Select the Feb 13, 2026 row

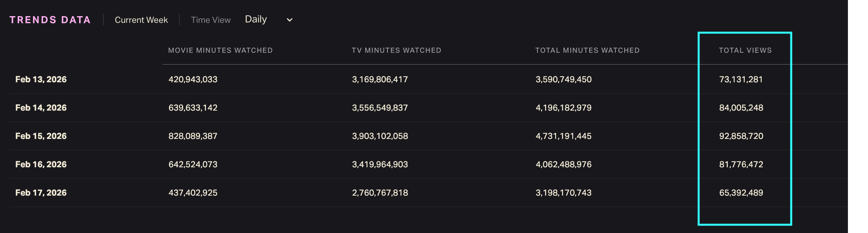(x=41, y=80)
